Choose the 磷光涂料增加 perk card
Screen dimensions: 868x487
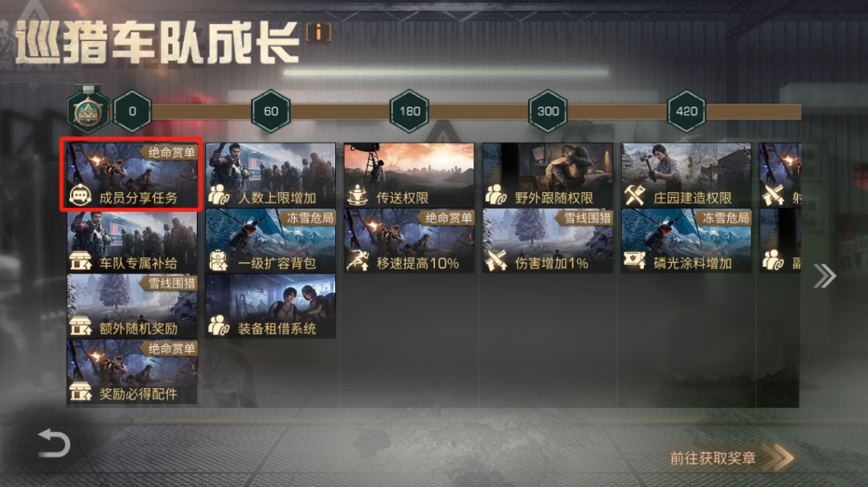coord(686,240)
